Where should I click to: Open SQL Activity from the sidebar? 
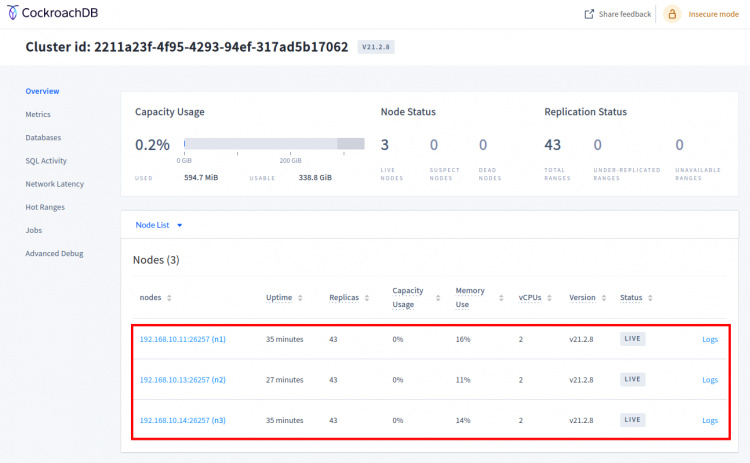tap(46, 160)
